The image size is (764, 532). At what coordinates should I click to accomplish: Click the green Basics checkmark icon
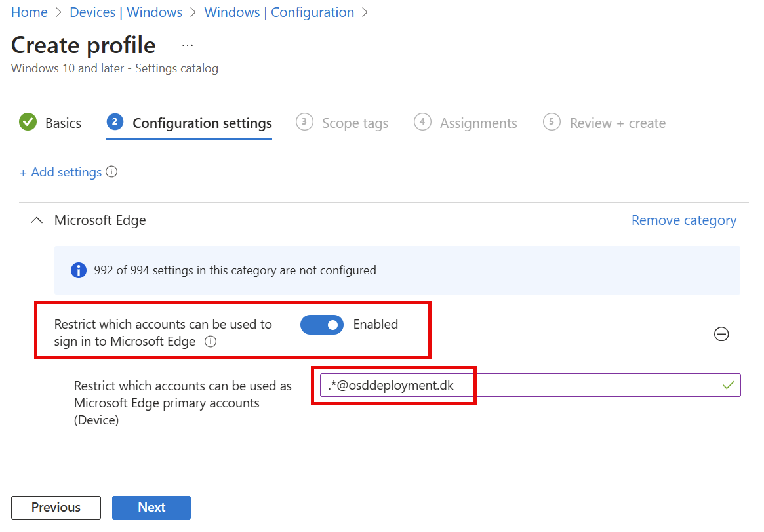click(28, 123)
